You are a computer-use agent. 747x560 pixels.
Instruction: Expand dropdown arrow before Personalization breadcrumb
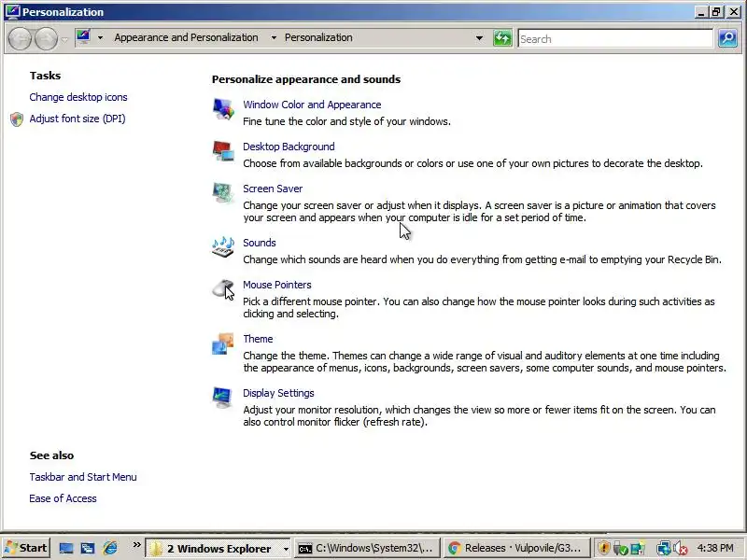point(274,37)
